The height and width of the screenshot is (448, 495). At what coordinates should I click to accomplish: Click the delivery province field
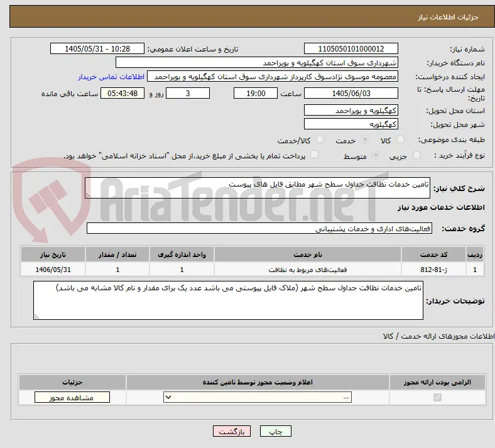tap(351, 110)
